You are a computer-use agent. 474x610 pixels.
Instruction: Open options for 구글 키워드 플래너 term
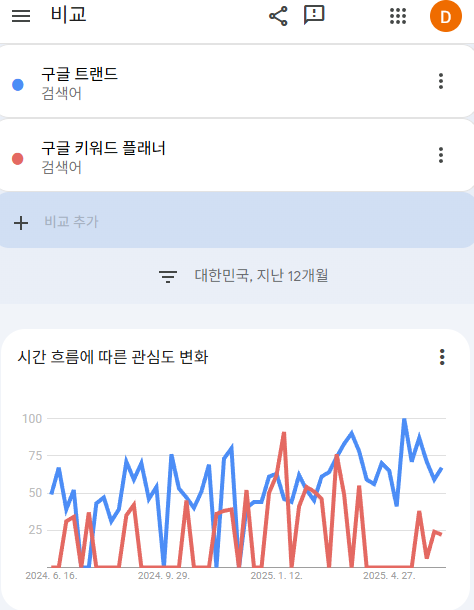pyautogui.click(x=441, y=155)
